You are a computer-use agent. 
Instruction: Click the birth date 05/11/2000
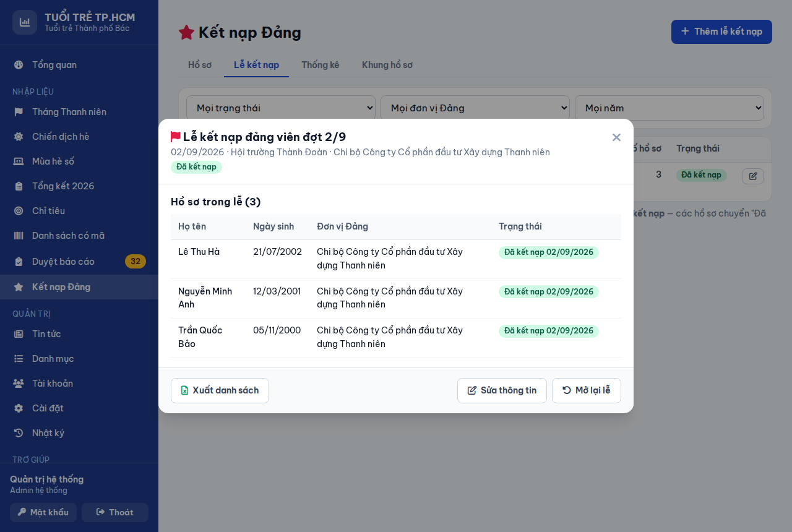coord(277,330)
